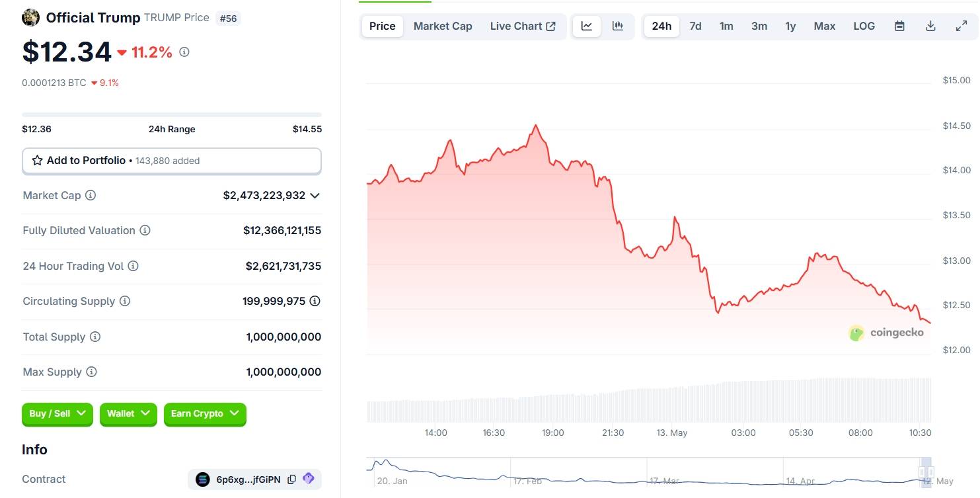The image size is (980, 498).
Task: Click the Market Cap info icon
Action: [91, 195]
